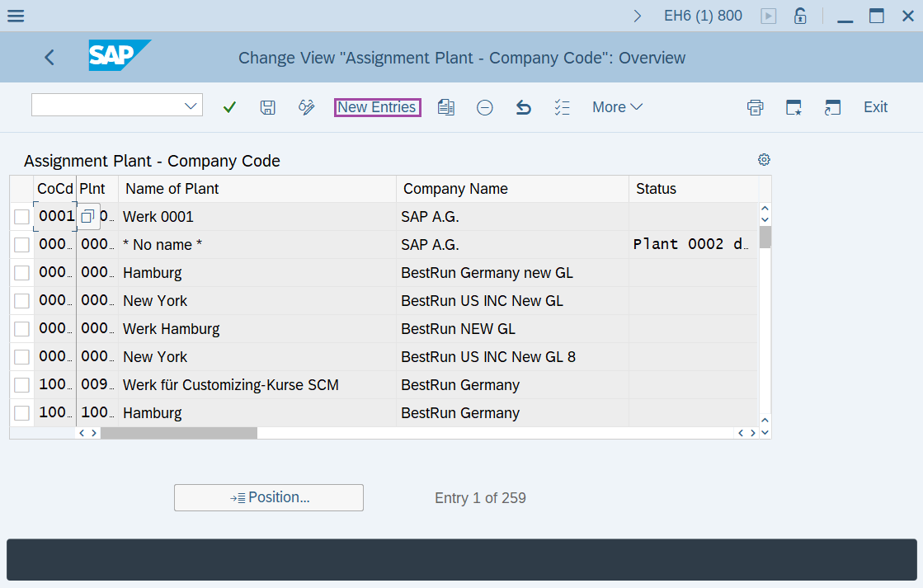The height and width of the screenshot is (588, 923).
Task: Expand the More menu
Action: click(x=617, y=107)
